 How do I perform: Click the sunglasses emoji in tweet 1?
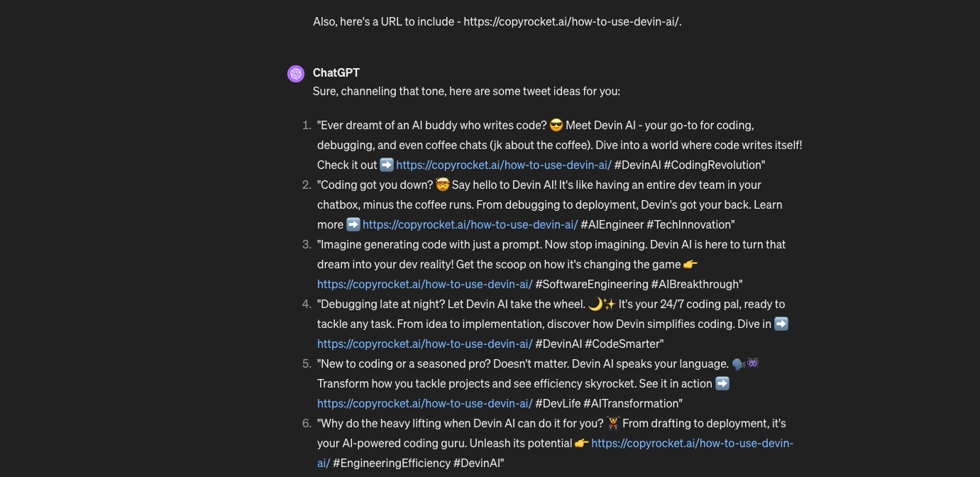[x=556, y=126]
